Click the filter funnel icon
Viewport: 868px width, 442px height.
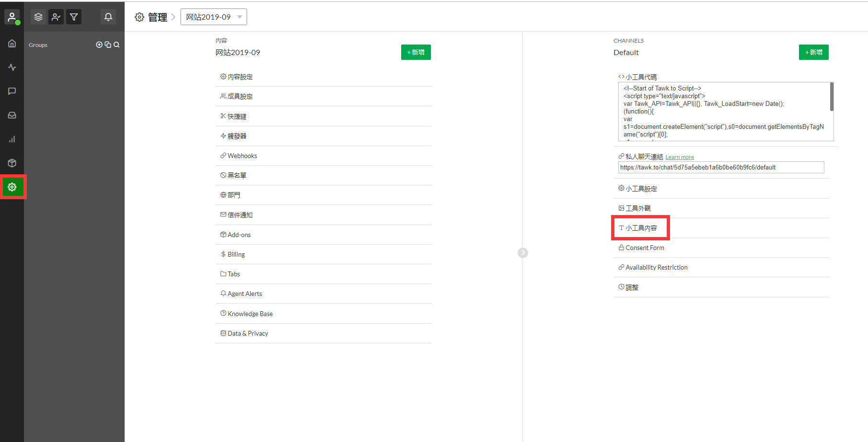pyautogui.click(x=74, y=17)
